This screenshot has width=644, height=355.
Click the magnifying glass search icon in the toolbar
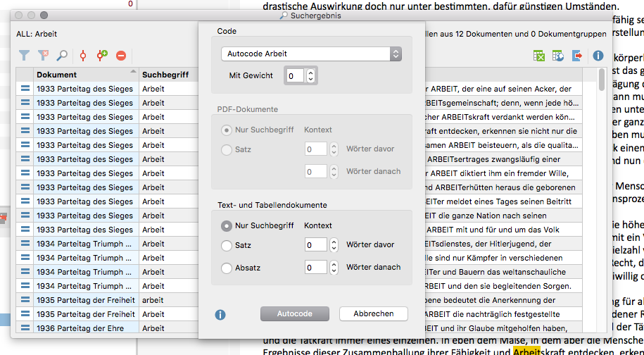coord(62,55)
